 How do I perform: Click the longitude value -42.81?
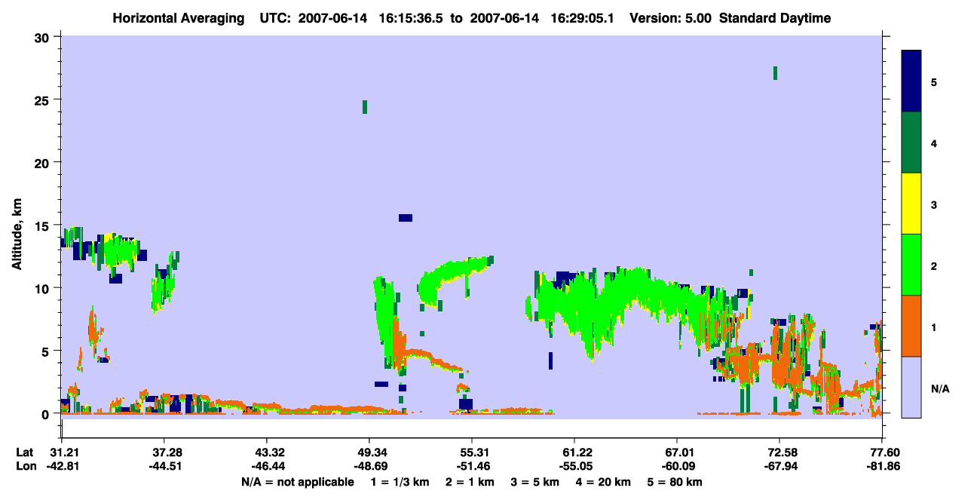62,465
